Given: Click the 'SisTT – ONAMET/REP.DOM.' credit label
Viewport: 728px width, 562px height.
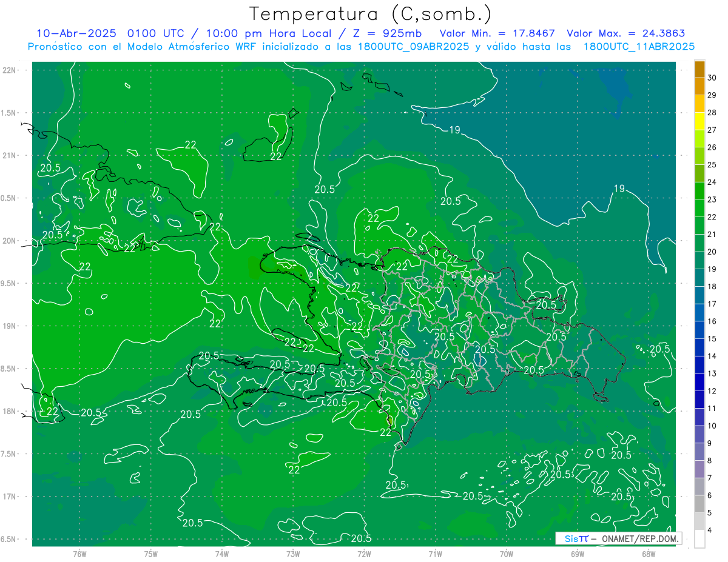Looking at the screenshot, I should click(619, 538).
